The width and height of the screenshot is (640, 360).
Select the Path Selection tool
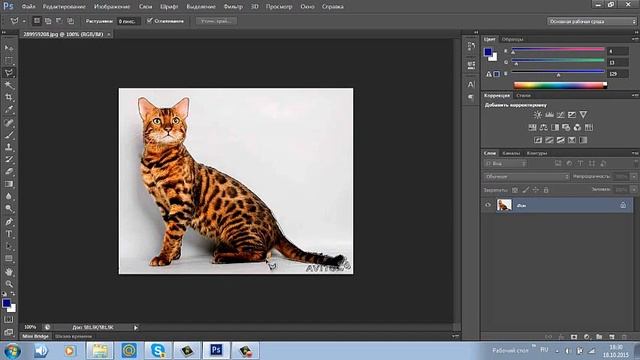[x=9, y=246]
